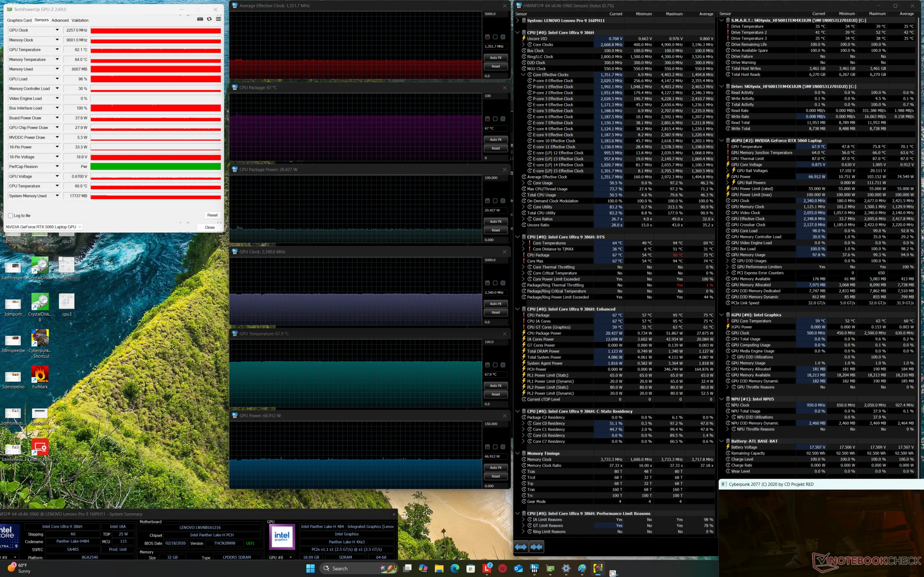
Task: Switch to the Advanced tab in GPU-Z
Action: (60, 20)
